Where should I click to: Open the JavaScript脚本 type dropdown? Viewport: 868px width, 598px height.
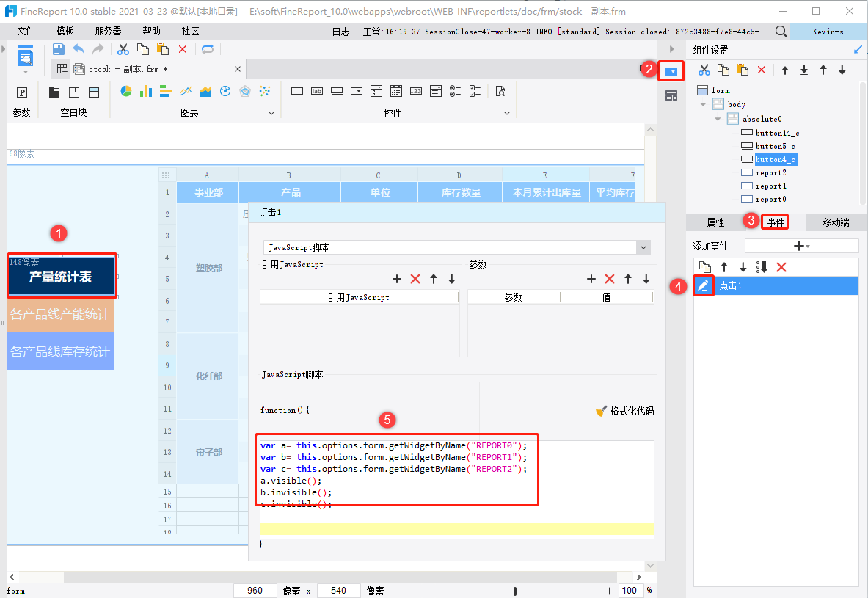643,247
